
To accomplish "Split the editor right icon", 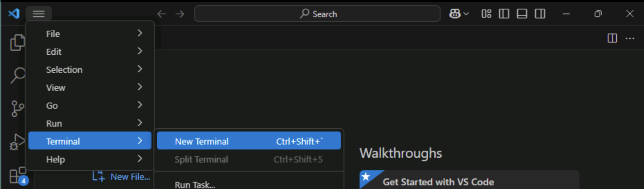I will coord(612,38).
